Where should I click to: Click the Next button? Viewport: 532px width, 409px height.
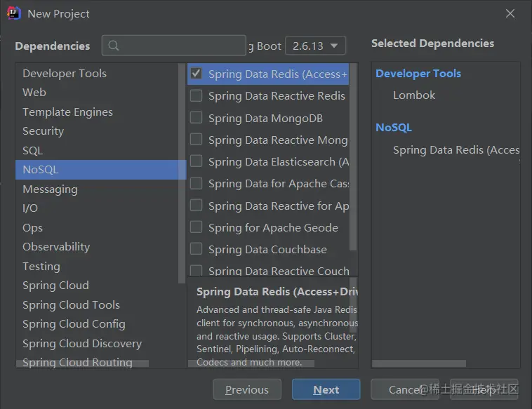(326, 390)
